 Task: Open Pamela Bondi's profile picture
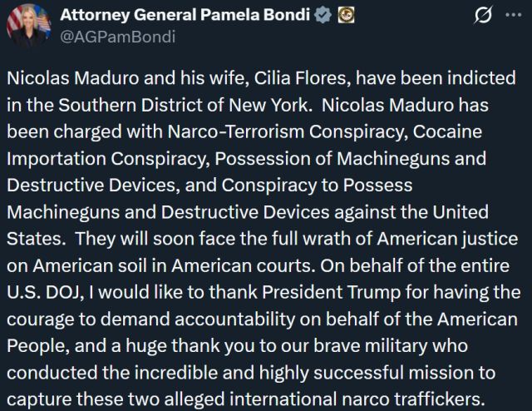(22, 25)
